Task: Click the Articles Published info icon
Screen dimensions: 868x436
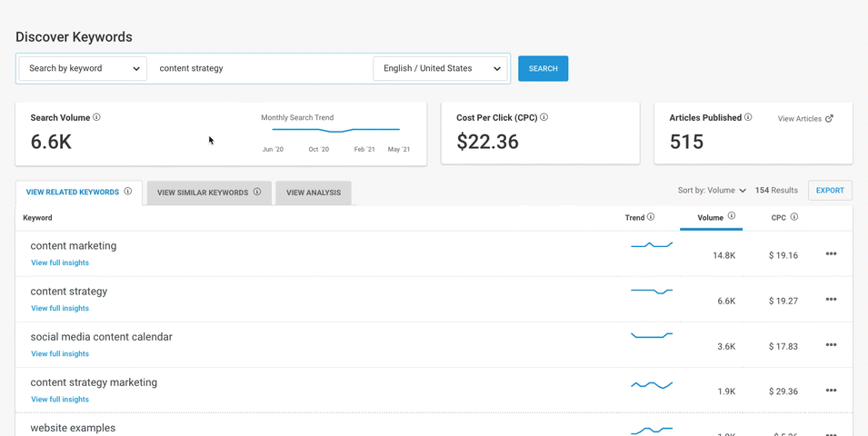Action: [x=749, y=117]
